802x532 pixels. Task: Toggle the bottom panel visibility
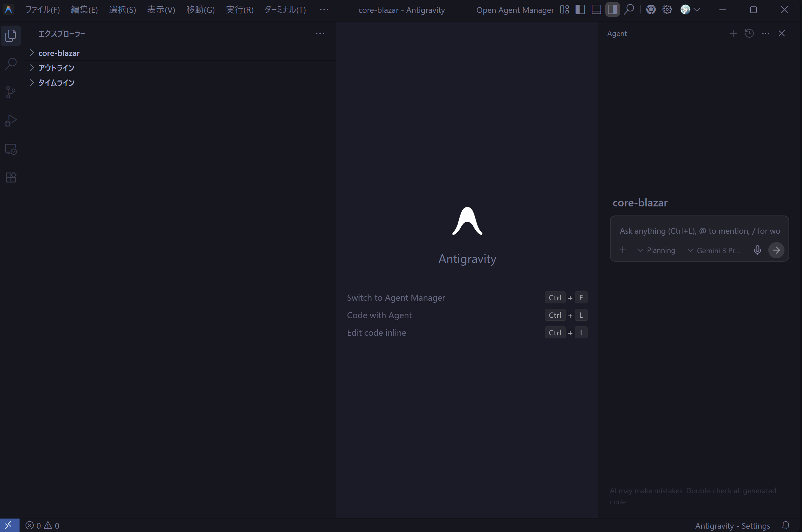pos(596,9)
